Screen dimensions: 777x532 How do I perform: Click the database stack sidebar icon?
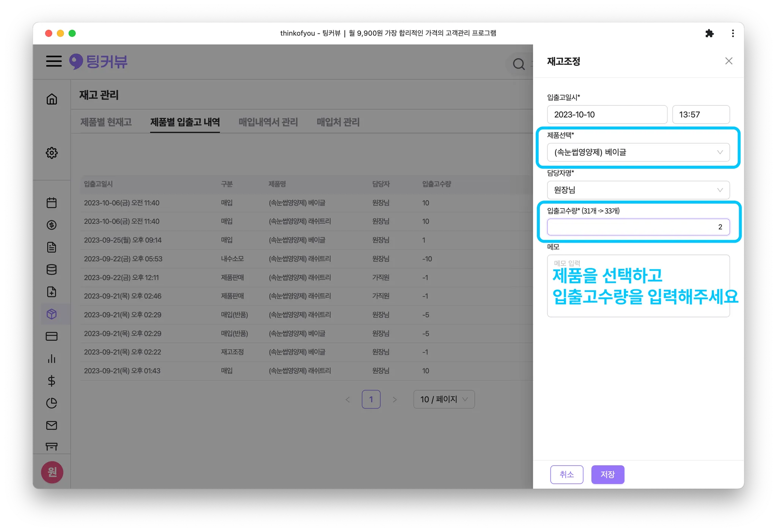[52, 270]
